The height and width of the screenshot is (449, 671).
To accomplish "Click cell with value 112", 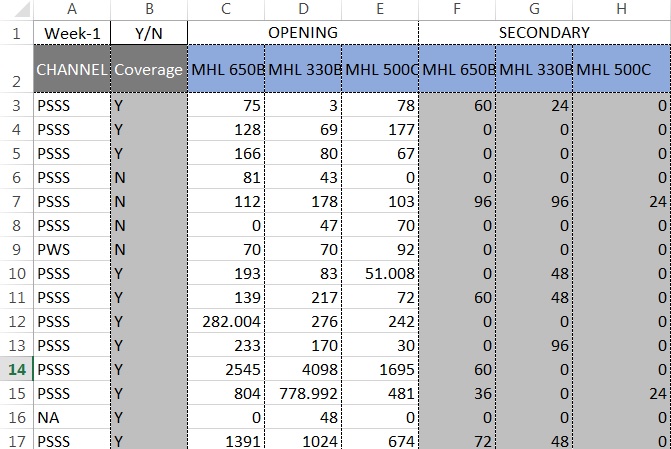I will 226,201.
